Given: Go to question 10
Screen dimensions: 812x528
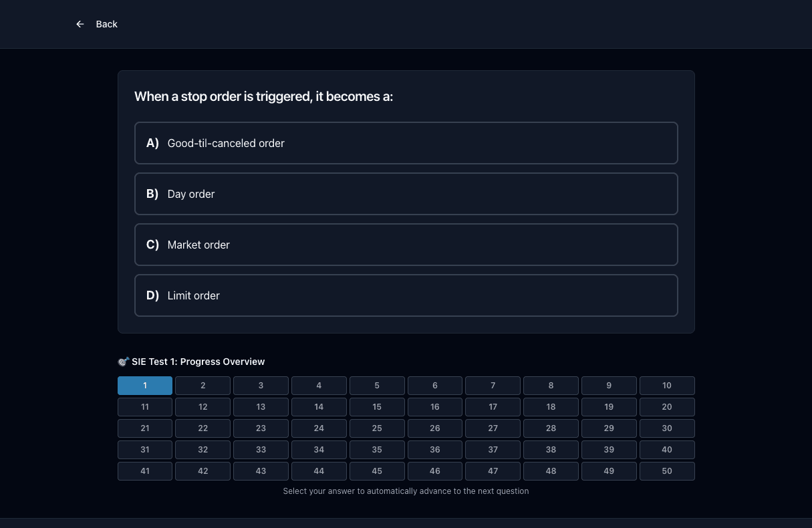Looking at the screenshot, I should 667,386.
